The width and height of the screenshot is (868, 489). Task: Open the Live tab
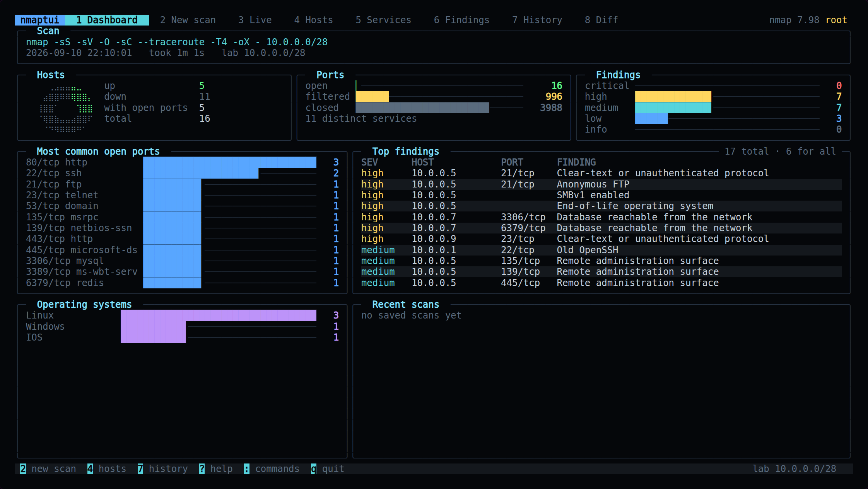255,20
